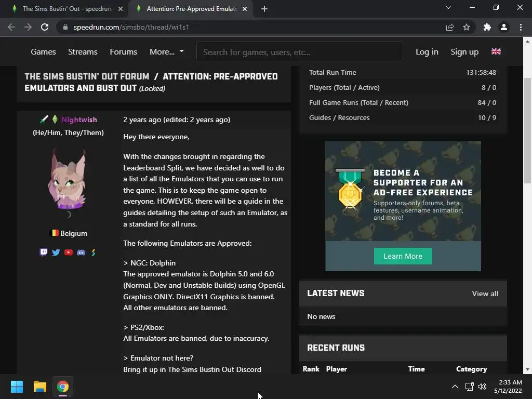This screenshot has width=532, height=399.
Task: Click the address bar URL
Action: coord(131,27)
